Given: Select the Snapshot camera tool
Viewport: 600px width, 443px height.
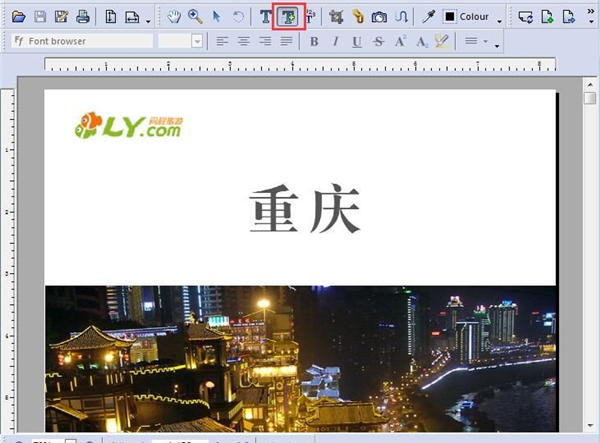Looking at the screenshot, I should point(379,17).
